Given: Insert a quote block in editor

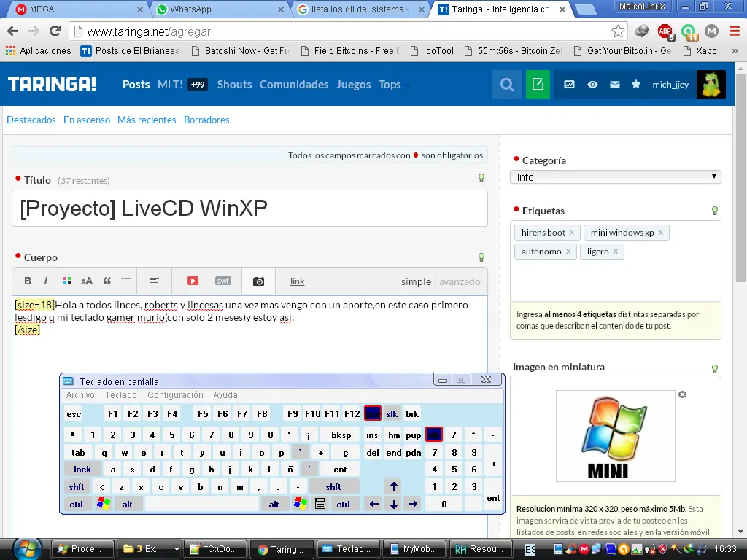Looking at the screenshot, I should (x=107, y=281).
